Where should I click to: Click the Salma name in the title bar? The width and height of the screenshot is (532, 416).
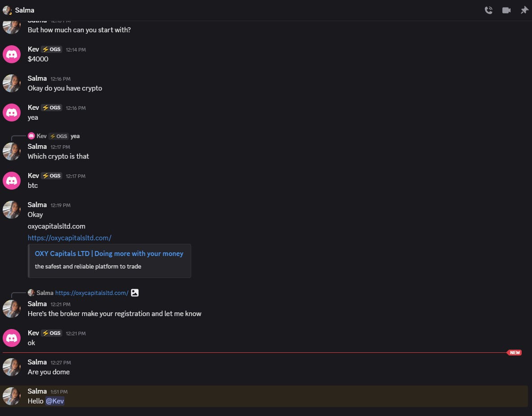click(x=25, y=10)
